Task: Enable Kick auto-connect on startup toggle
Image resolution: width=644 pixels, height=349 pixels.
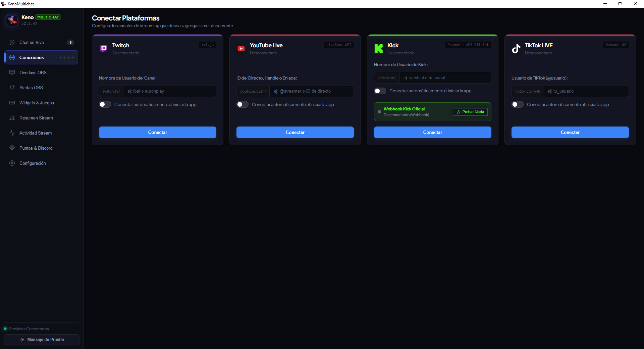Action: coord(380,91)
